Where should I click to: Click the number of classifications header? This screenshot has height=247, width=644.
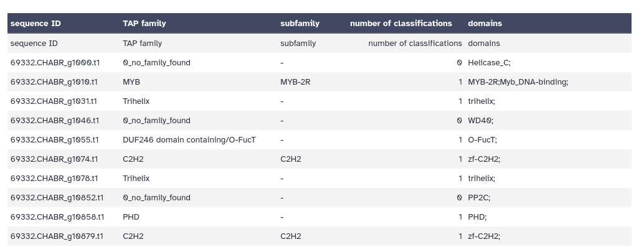pos(401,24)
